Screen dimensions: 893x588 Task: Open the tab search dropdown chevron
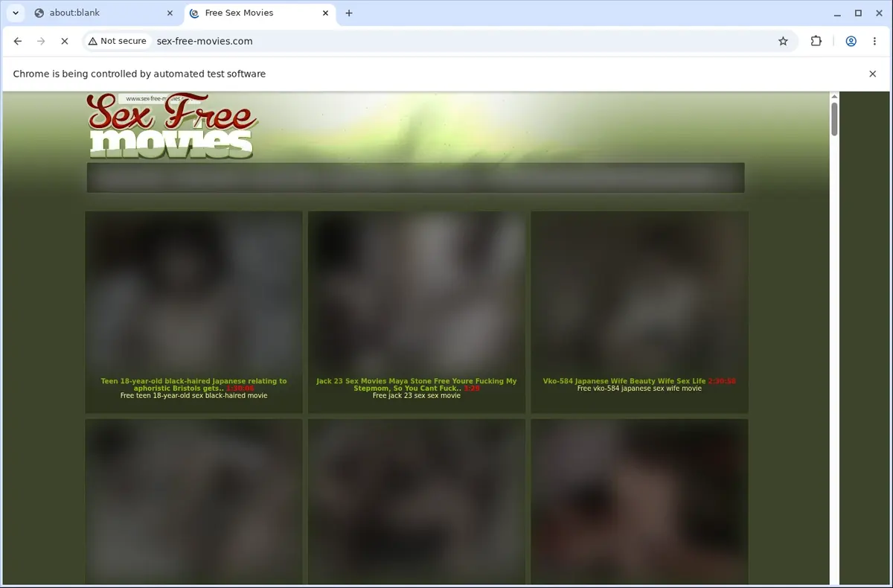[x=15, y=13]
